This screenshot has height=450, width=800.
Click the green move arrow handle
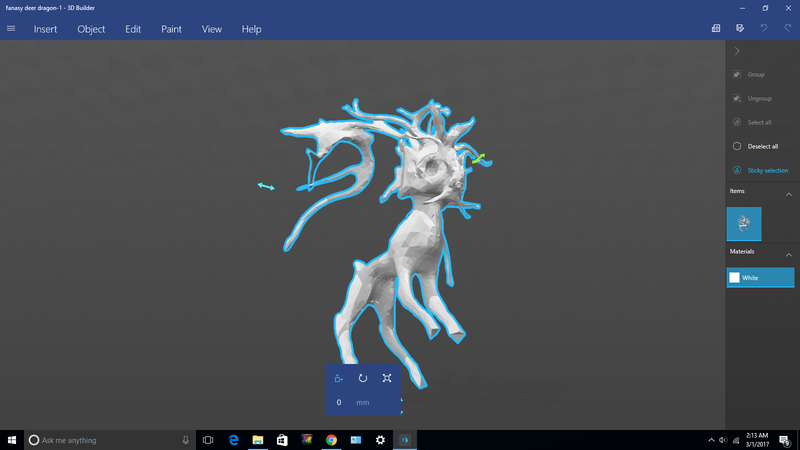click(479, 159)
